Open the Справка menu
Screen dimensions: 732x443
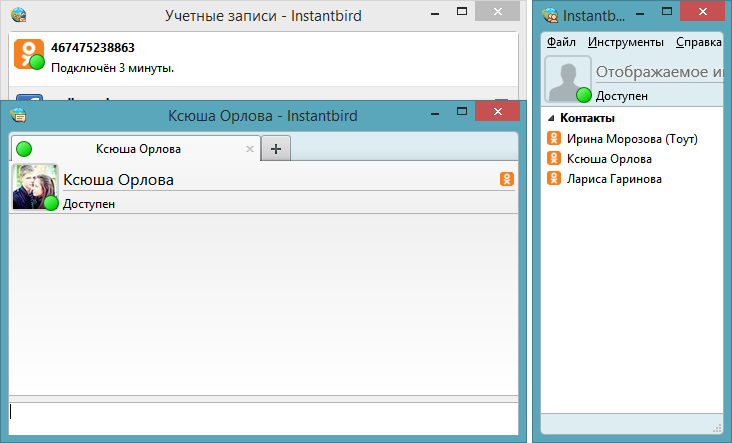[699, 42]
